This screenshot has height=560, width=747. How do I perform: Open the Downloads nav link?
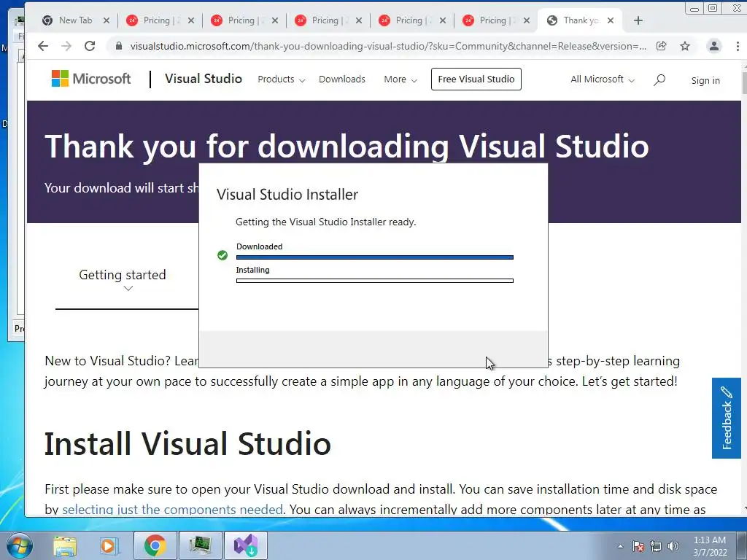tap(342, 79)
